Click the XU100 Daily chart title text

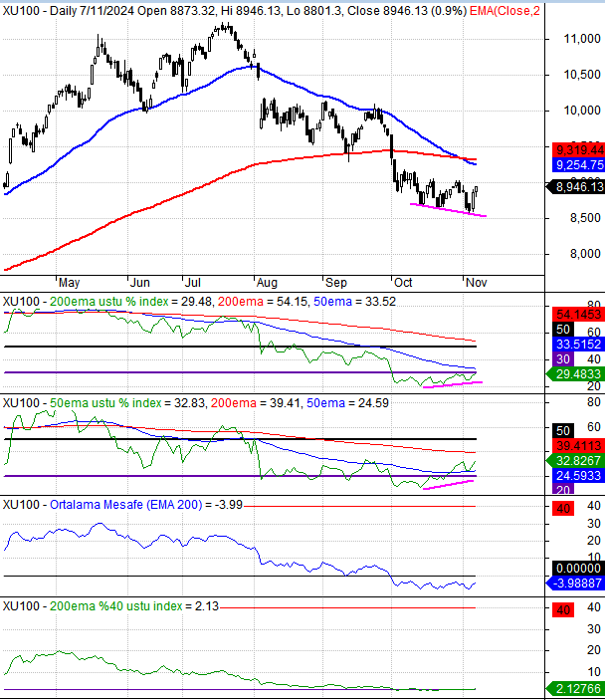(235, 11)
